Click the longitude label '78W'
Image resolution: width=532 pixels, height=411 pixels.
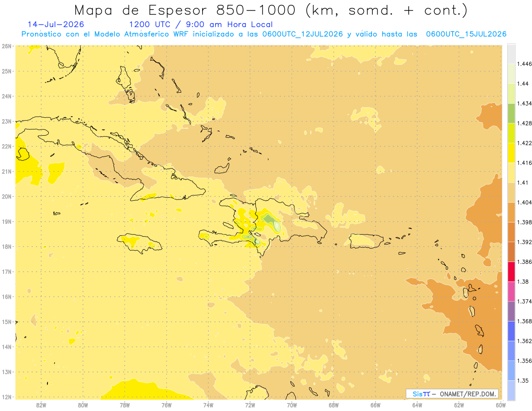tap(125, 405)
